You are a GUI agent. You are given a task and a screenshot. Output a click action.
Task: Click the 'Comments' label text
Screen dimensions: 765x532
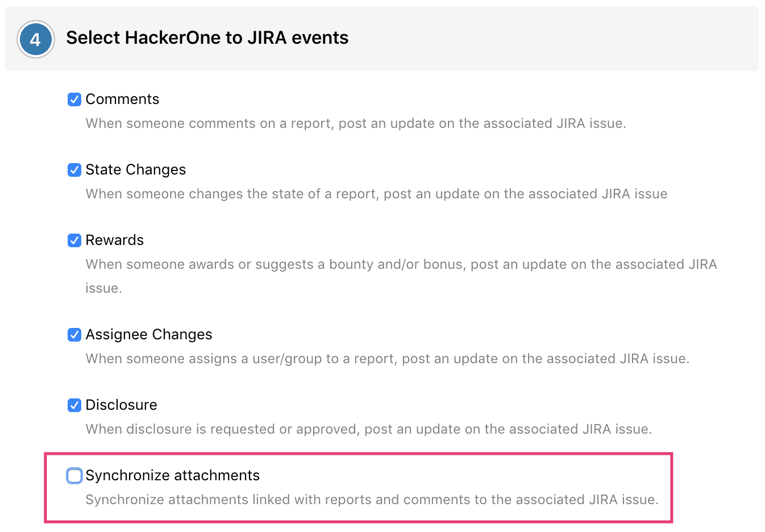point(122,99)
